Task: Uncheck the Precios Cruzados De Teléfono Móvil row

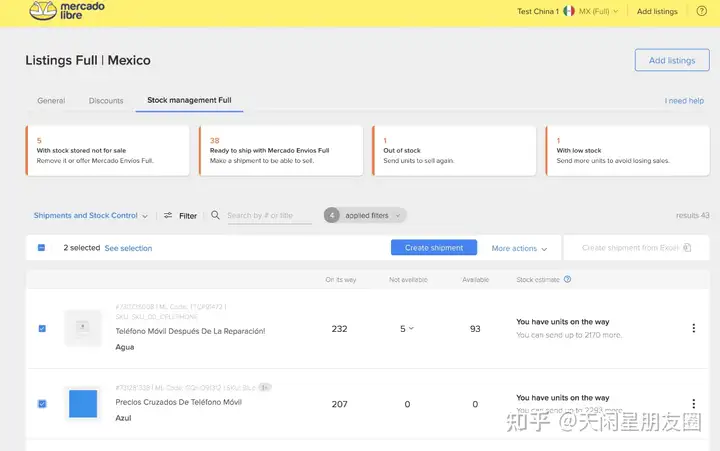Action: [42, 404]
